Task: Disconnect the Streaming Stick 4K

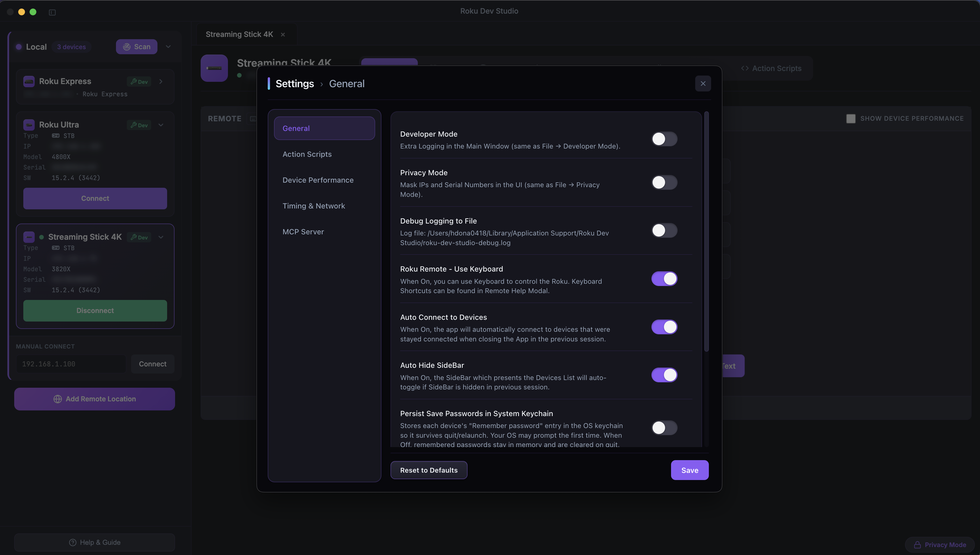Action: [x=95, y=311]
